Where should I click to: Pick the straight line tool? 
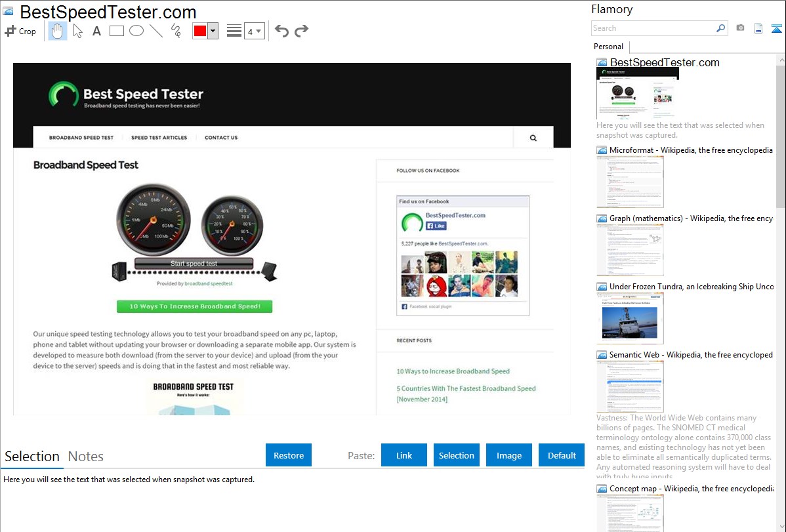click(156, 31)
